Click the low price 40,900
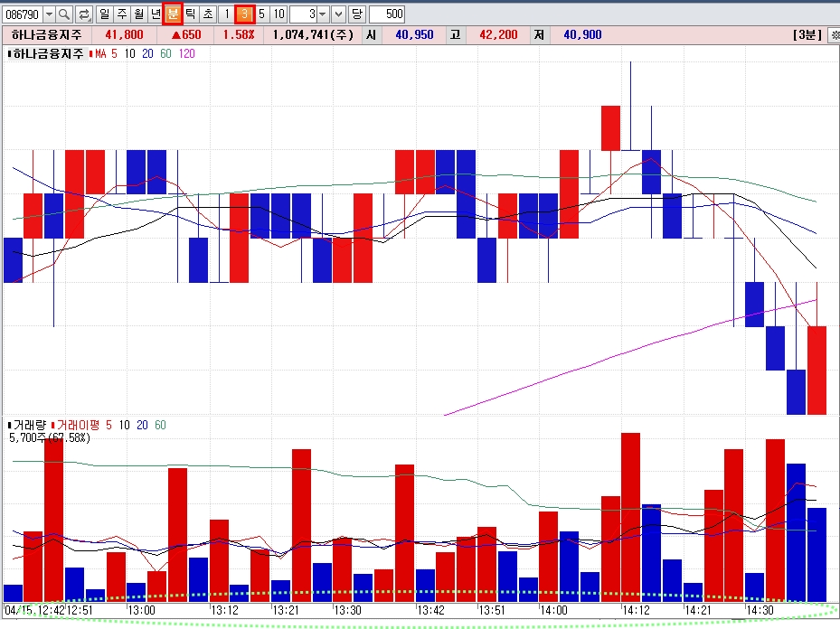The height and width of the screenshot is (629, 840). point(582,35)
